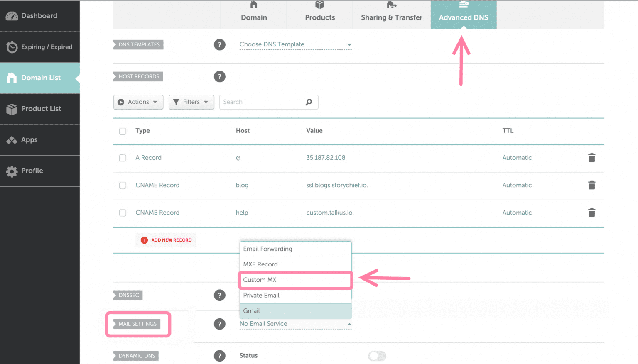Click the ADD NEW RECORD button
The height and width of the screenshot is (364, 638).
[166, 240]
